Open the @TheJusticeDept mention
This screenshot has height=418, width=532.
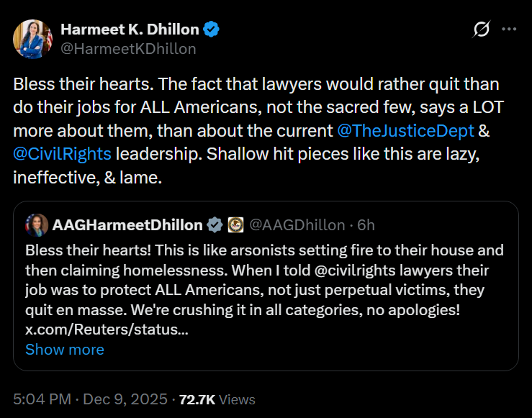tap(405, 132)
